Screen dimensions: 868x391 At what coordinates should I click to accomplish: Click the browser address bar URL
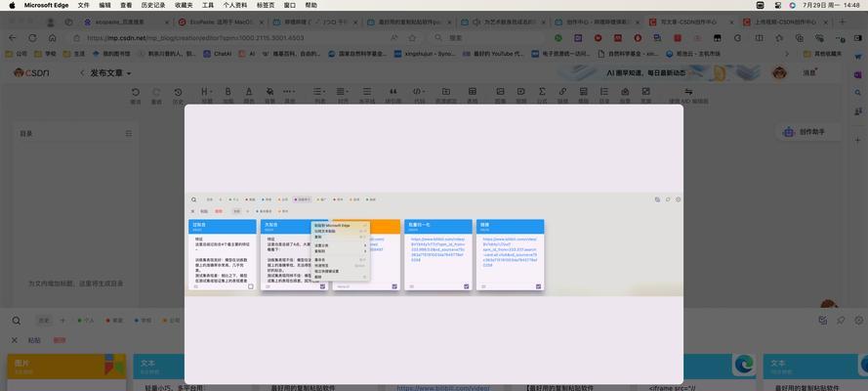click(195, 38)
